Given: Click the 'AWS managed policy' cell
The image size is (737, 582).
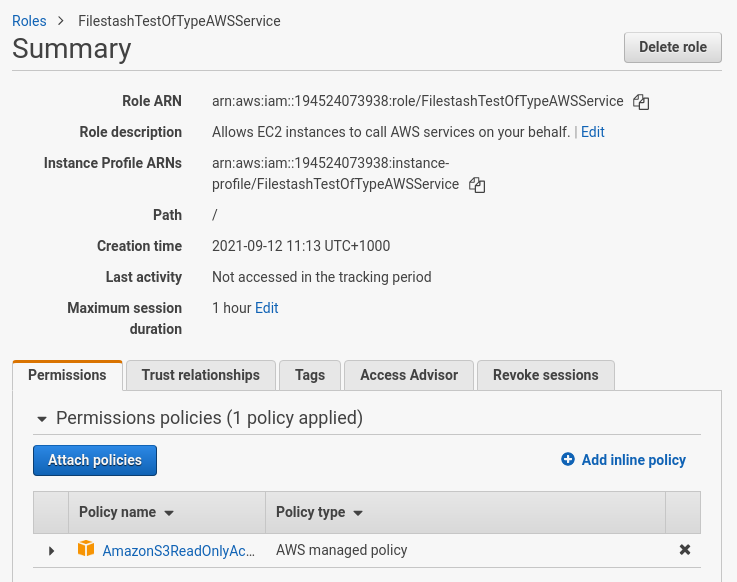Looking at the screenshot, I should point(342,550).
